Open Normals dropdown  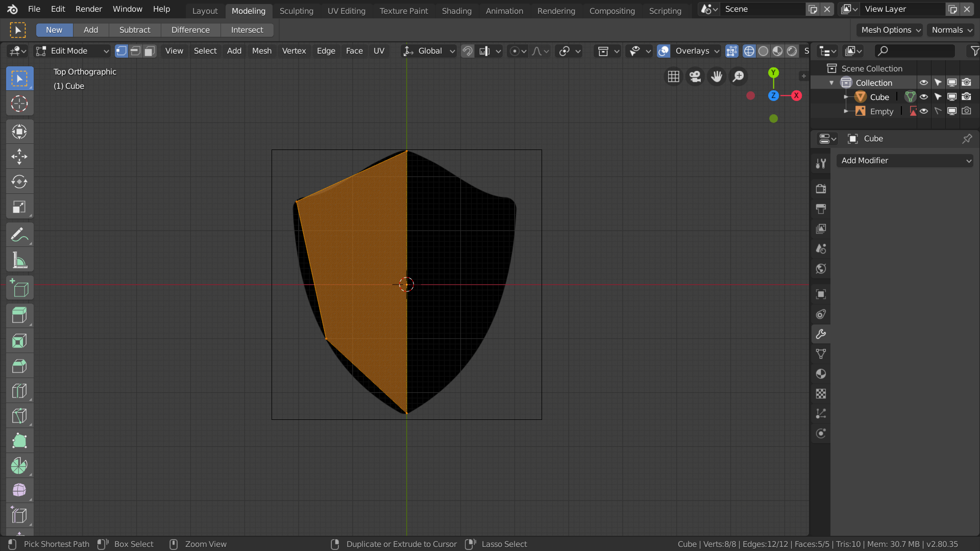(951, 30)
